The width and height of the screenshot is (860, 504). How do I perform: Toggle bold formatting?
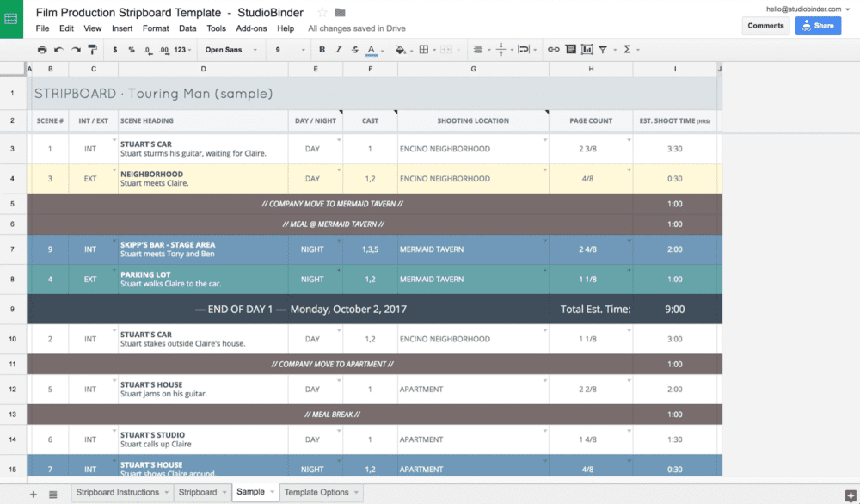coord(321,49)
